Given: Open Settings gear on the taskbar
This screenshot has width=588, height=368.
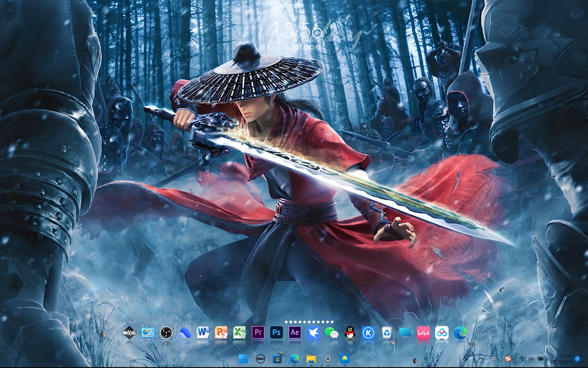Looking at the screenshot, I should tap(328, 358).
